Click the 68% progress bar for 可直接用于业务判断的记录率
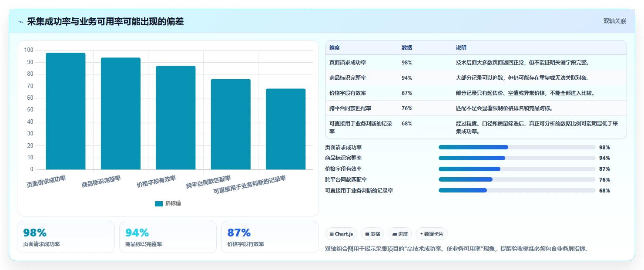The width and height of the screenshot is (644, 270). [517, 190]
